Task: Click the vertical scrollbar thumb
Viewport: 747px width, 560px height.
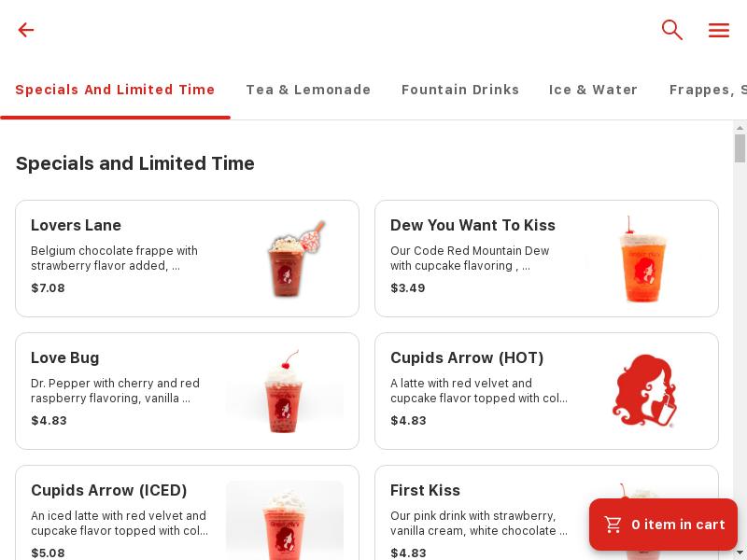Action: coord(740,148)
